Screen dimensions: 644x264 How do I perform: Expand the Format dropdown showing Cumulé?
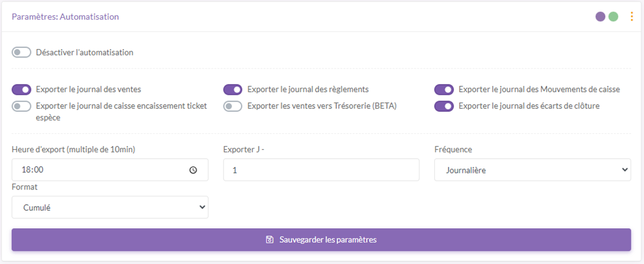tap(110, 207)
